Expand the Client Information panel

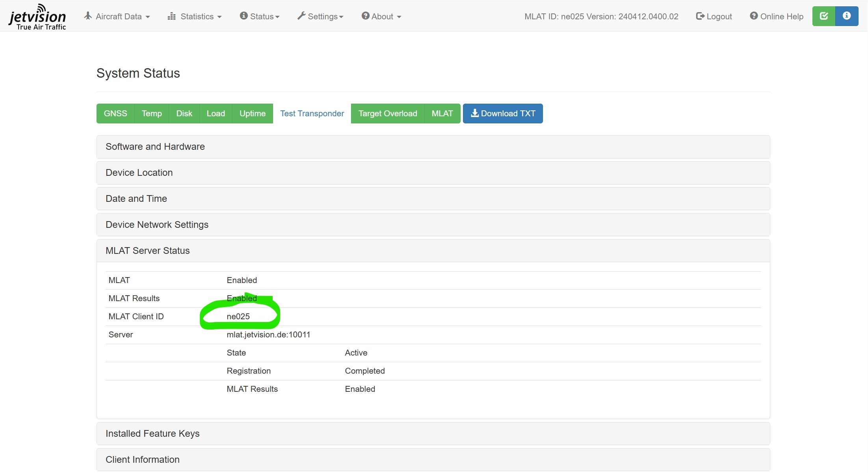coord(433,460)
